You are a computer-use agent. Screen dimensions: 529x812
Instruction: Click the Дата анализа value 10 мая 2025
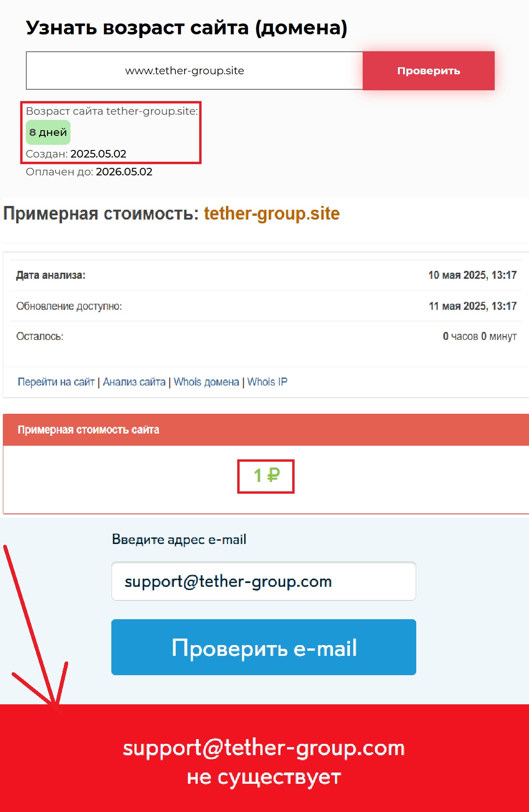point(472,275)
